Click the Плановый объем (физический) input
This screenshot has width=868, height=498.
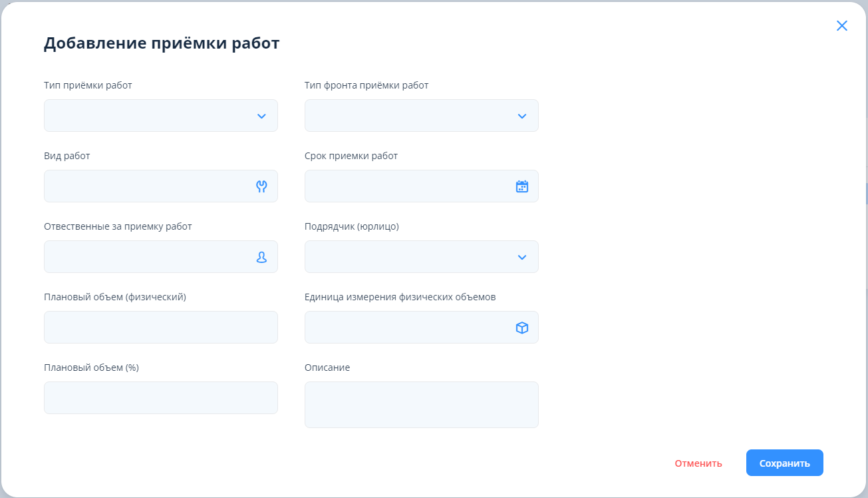coord(160,328)
